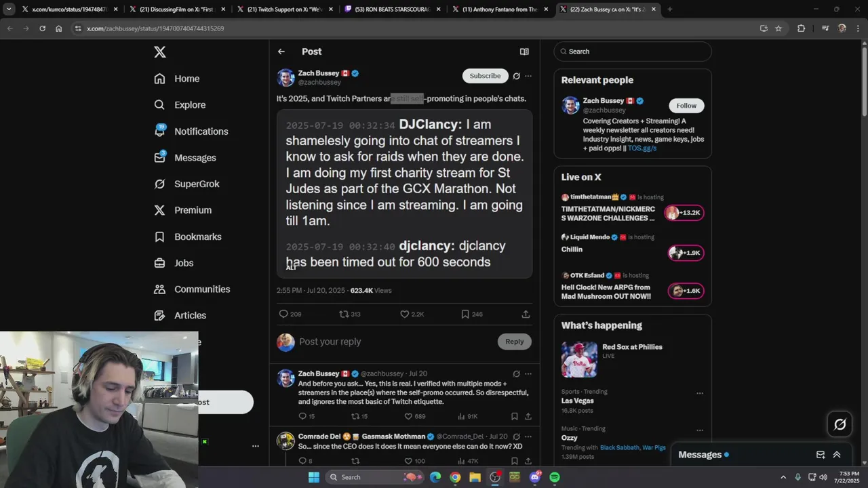Switch to DiscussingFilm browser tab
Viewport: 868px width, 488px height.
click(176, 9)
